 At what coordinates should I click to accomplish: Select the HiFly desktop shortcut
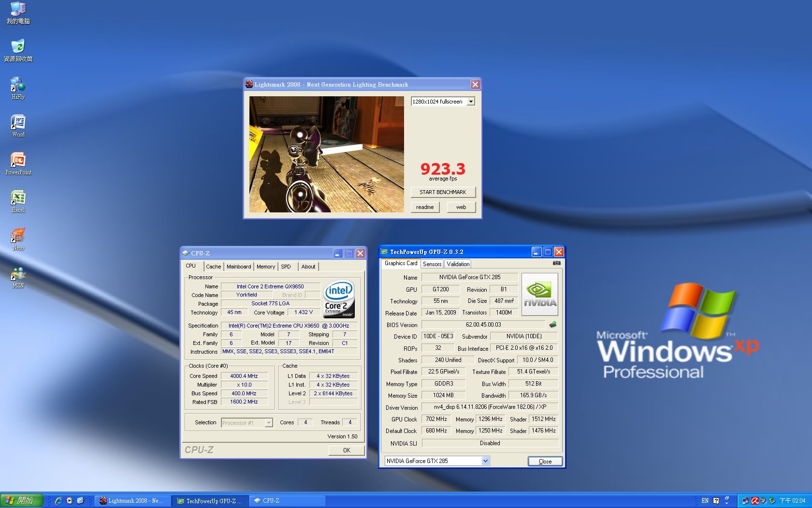click(x=18, y=88)
